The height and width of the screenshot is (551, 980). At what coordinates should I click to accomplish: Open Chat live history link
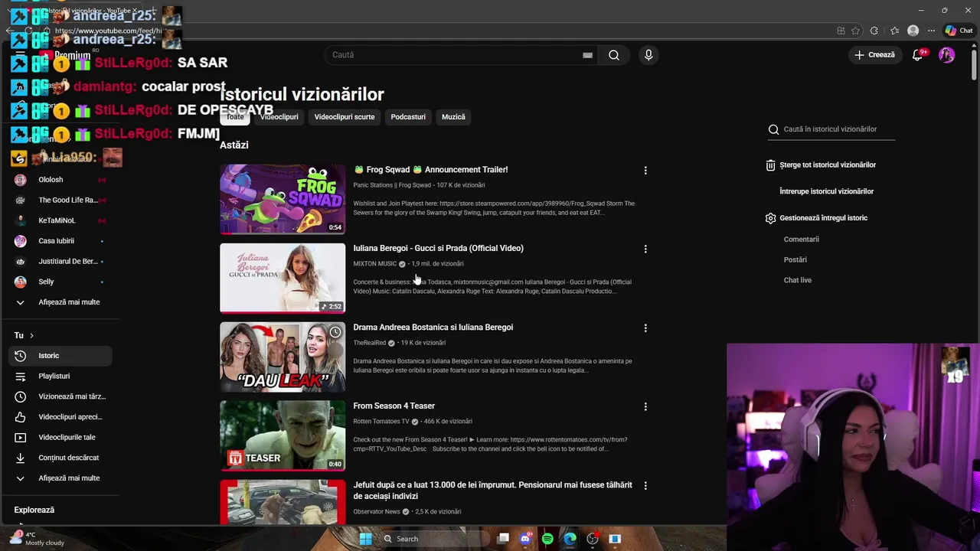[797, 280]
